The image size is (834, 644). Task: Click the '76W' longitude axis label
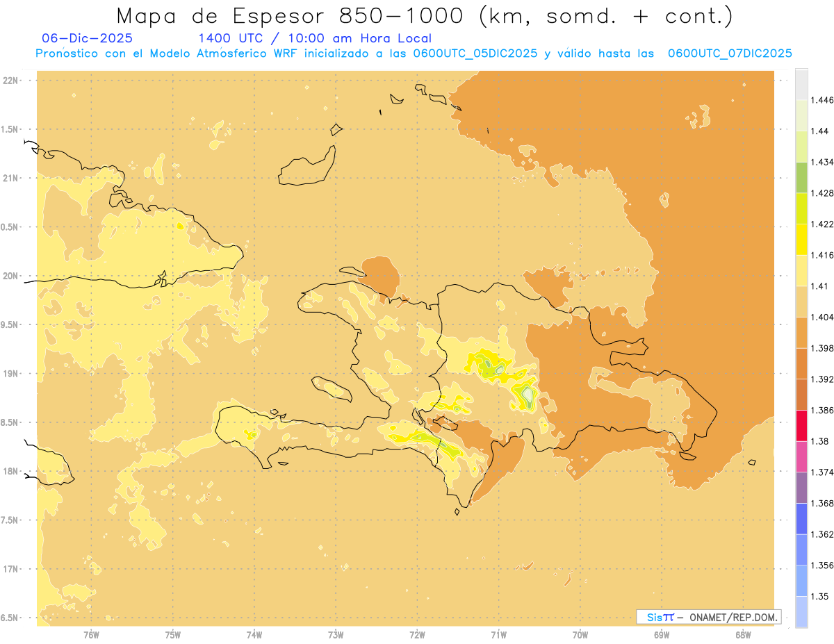(91, 635)
